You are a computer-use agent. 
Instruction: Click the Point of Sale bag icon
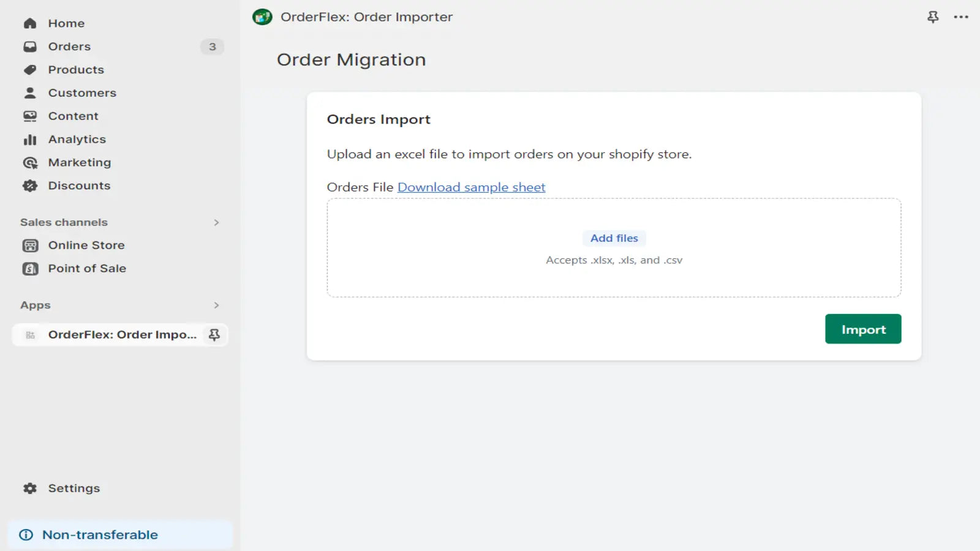point(30,269)
